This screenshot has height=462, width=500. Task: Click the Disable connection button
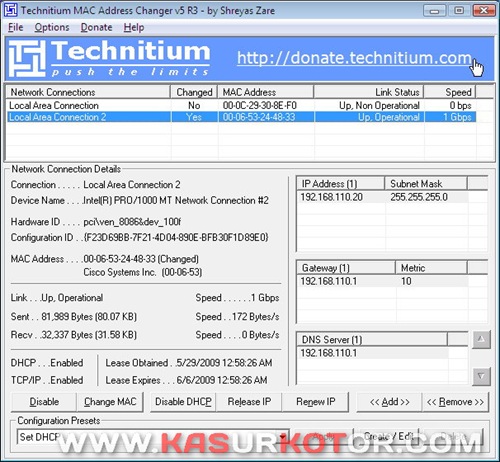tap(44, 402)
